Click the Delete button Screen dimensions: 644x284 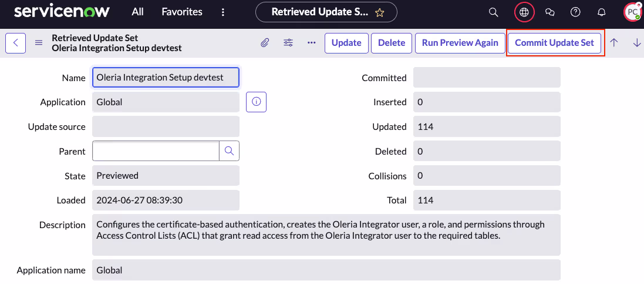[392, 44]
